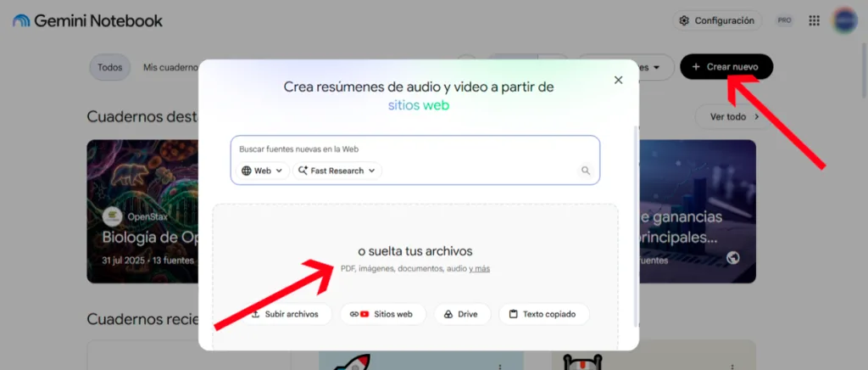The image size is (868, 370).
Task: Select the Drive source button
Action: (x=462, y=314)
